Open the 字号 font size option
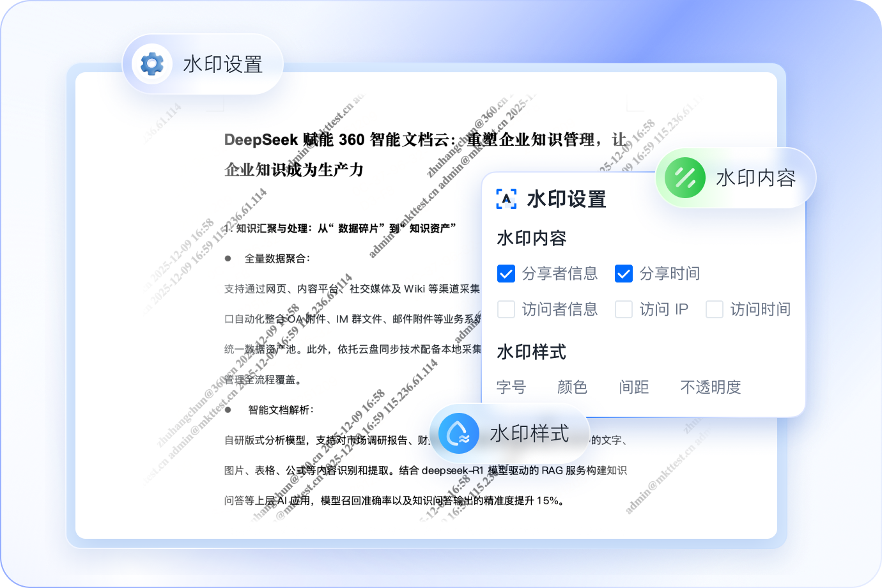 click(x=511, y=387)
